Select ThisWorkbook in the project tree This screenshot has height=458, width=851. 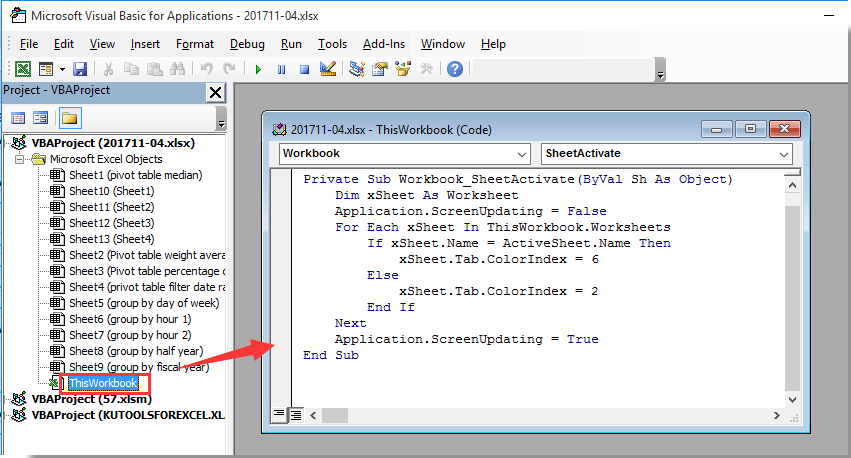click(102, 383)
